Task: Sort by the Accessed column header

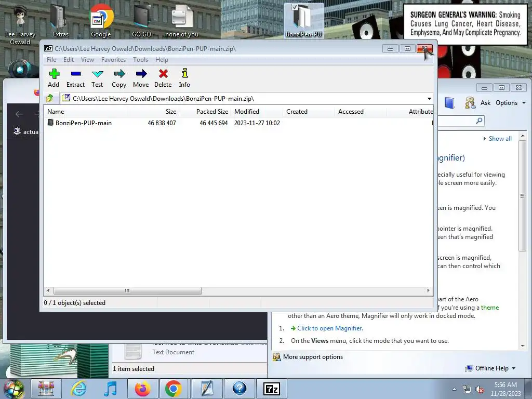Action: pos(361,112)
